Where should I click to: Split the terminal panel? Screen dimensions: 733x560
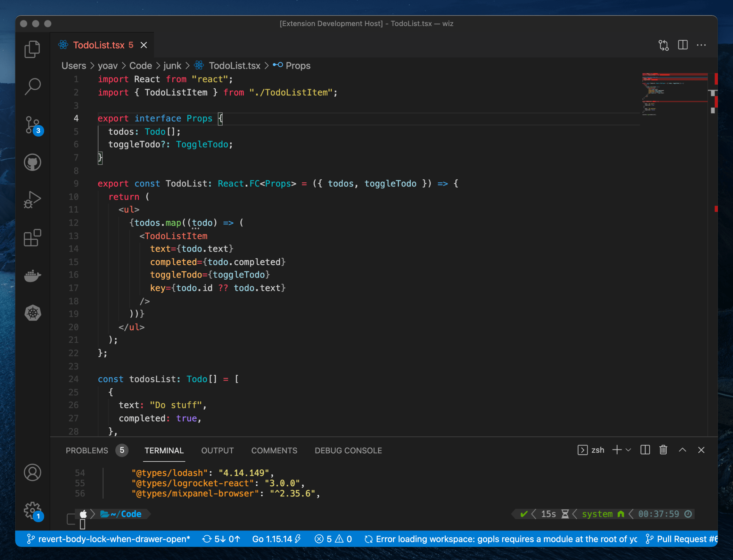pyautogui.click(x=645, y=450)
